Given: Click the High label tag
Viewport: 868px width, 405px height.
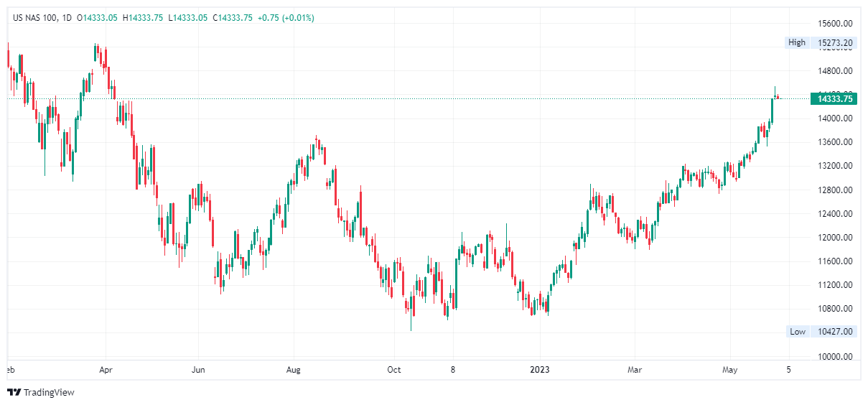Looking at the screenshot, I should click(x=797, y=42).
